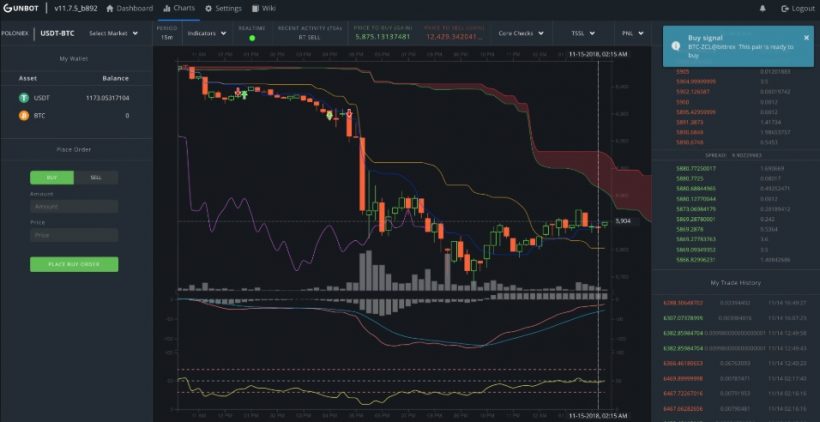Click the Buy signal info icon
The width and height of the screenshot is (820, 422).
coord(676,45)
